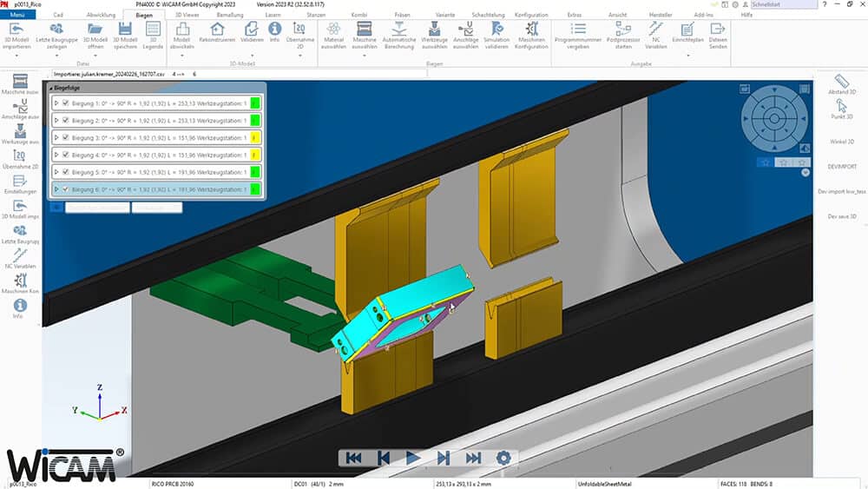Viewport: 868px width, 489px height.
Task: Click the DEVIMPORT button in right panel
Action: [842, 166]
